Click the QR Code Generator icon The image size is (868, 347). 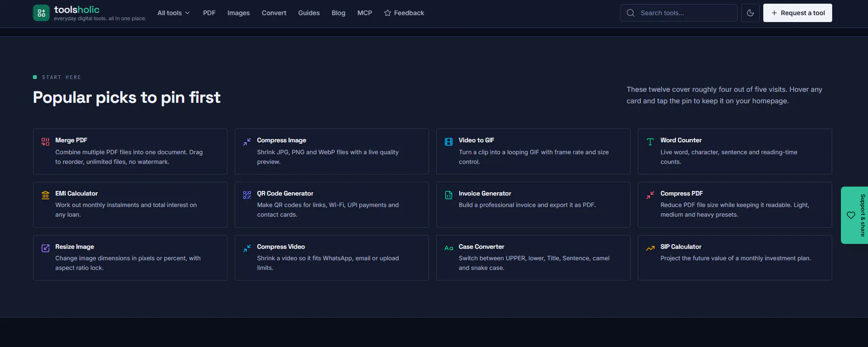[x=247, y=195]
